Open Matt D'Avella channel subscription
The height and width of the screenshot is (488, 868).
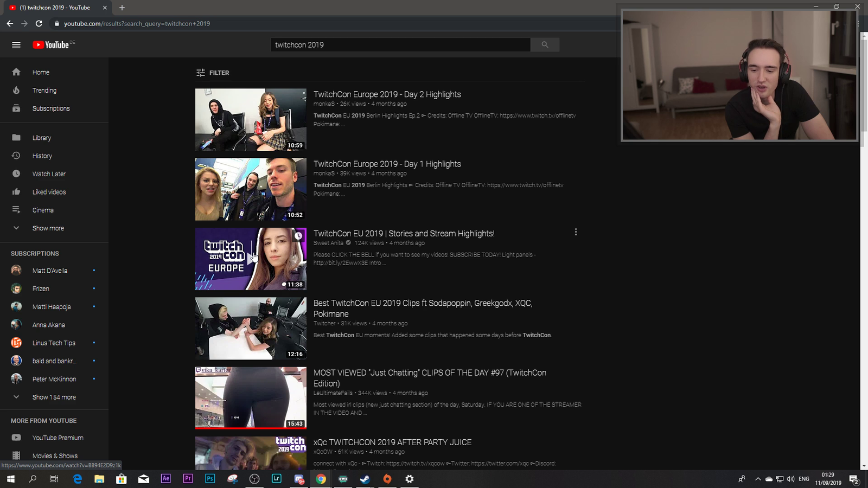54,271
